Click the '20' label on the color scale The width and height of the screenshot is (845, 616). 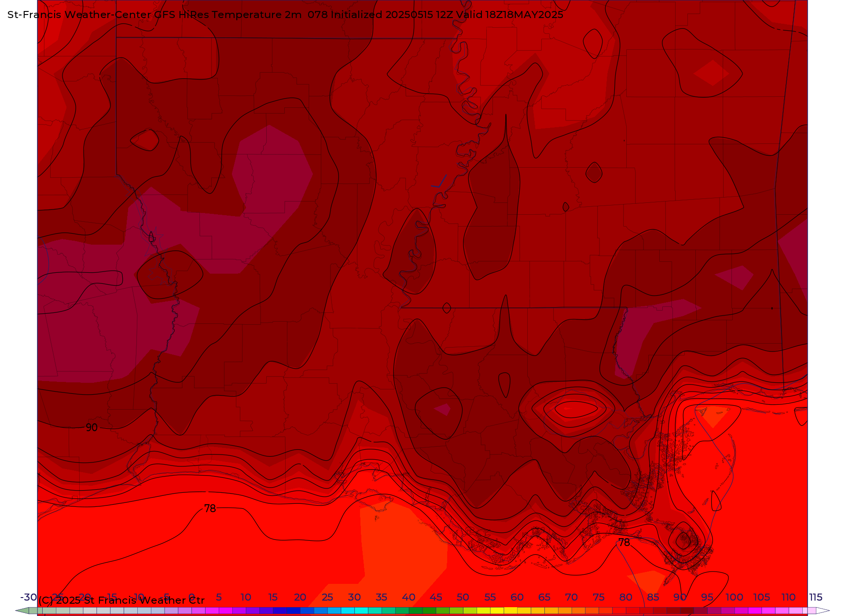click(x=300, y=597)
